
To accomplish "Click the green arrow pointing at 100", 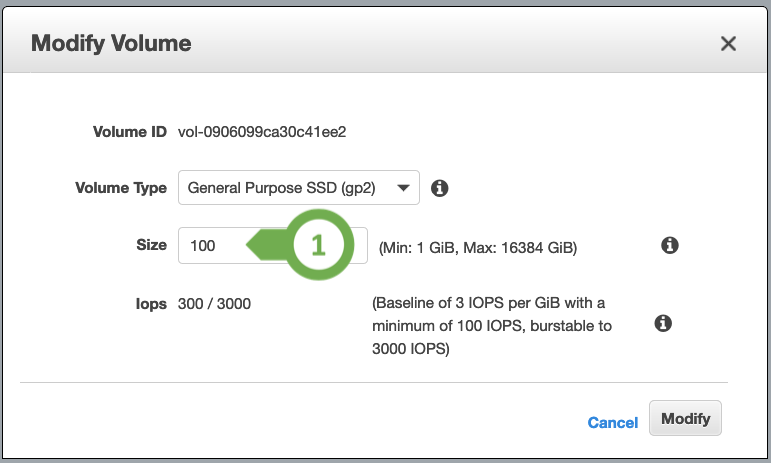I will click(266, 245).
